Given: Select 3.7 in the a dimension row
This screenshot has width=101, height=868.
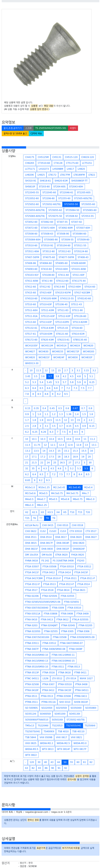Looking at the screenshot, I should (50, 377).
